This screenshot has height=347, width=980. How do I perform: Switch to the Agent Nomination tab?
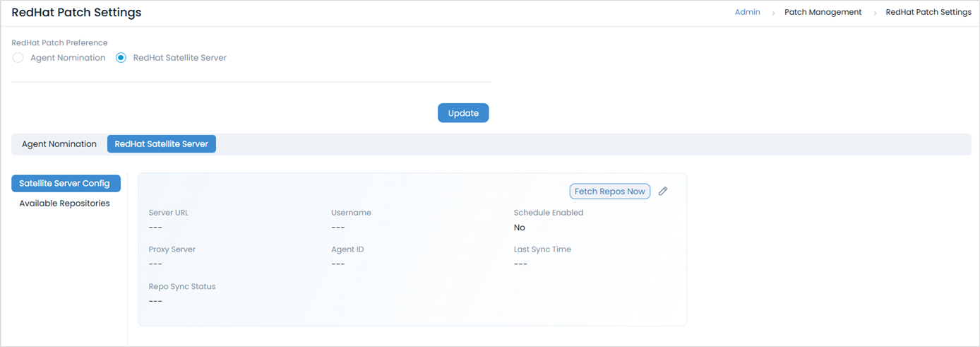(59, 144)
